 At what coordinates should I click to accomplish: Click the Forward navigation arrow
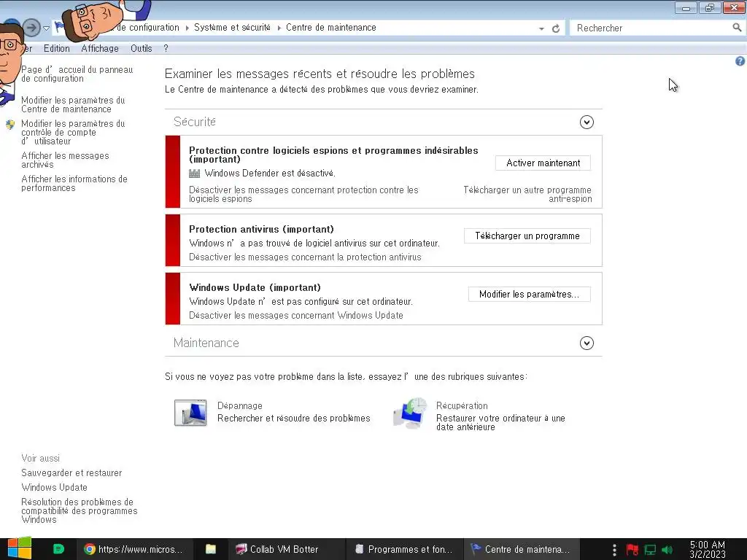(31, 28)
